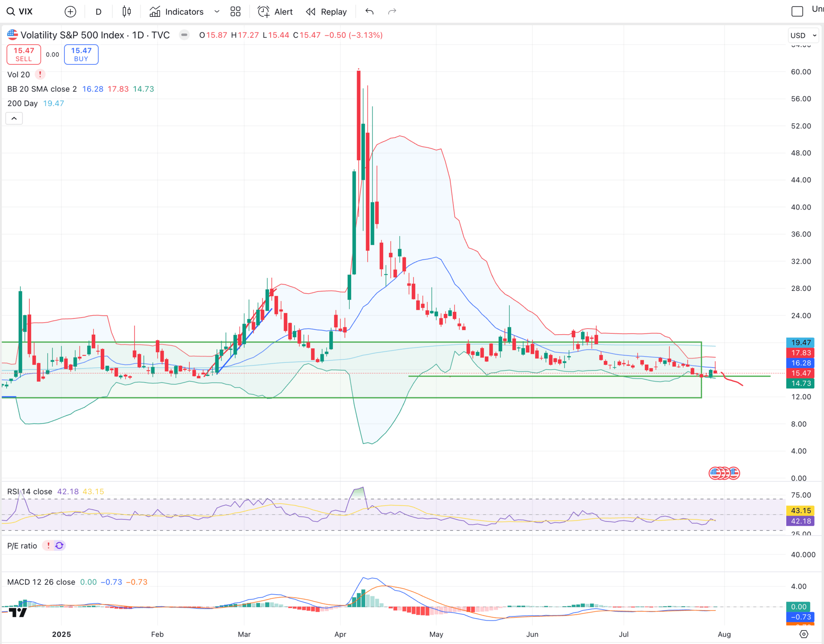The image size is (824, 644).
Task: Start bar Replay mode
Action: (x=326, y=12)
